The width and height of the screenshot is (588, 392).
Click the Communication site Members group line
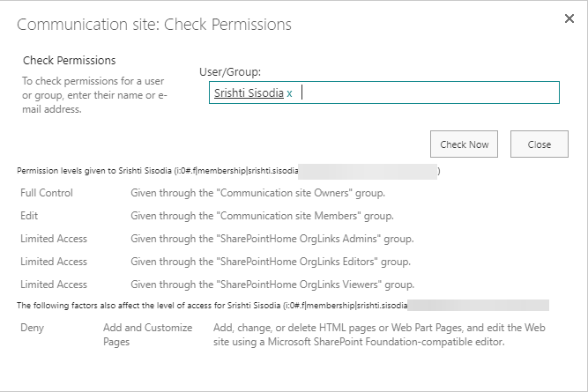click(262, 215)
